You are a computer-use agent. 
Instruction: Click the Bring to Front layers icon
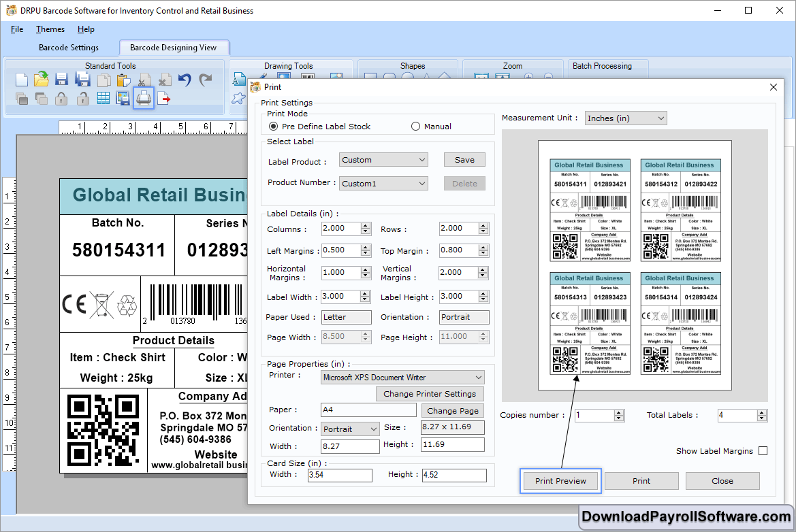pos(22,99)
